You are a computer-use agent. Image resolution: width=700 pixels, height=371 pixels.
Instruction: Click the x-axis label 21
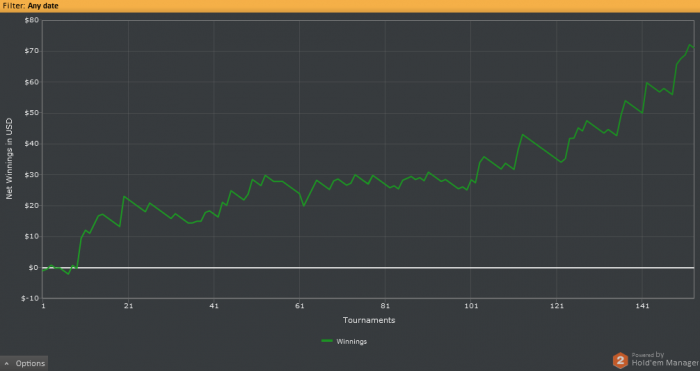point(129,306)
